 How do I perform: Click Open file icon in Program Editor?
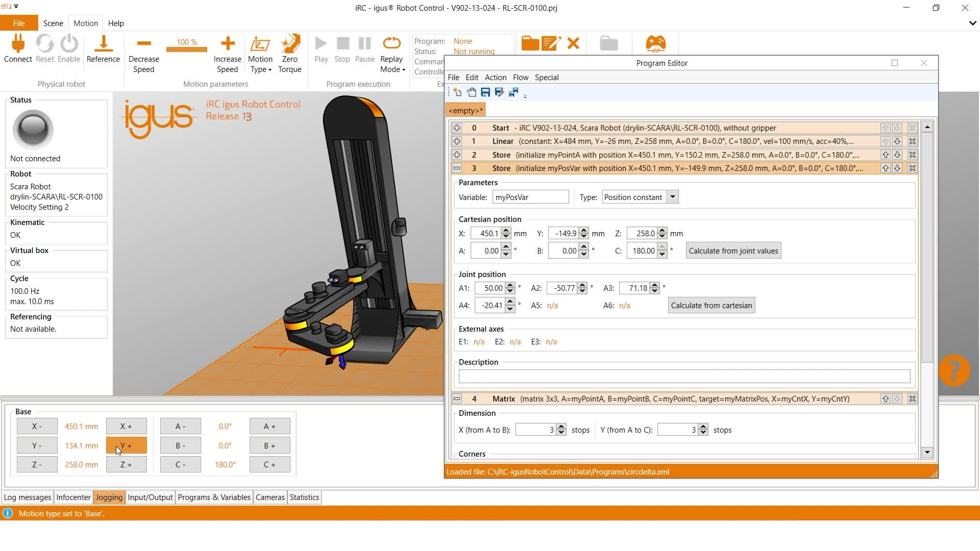tap(472, 92)
